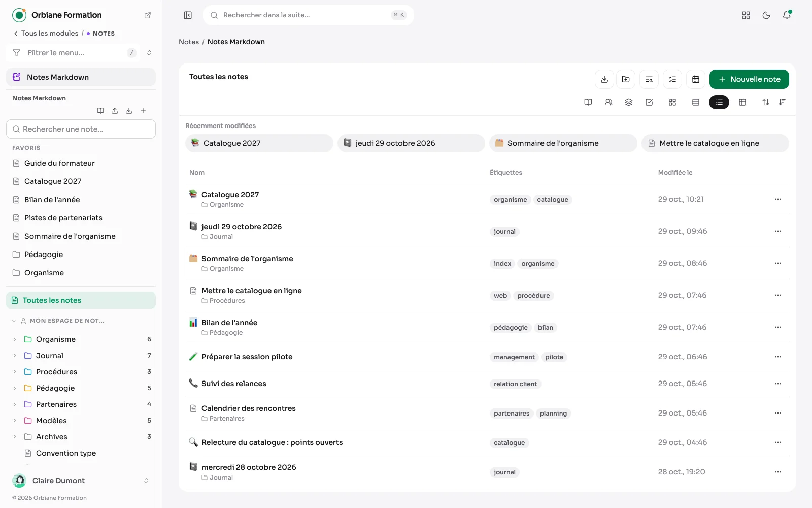Click the checklist tasks icon in the header

672,79
